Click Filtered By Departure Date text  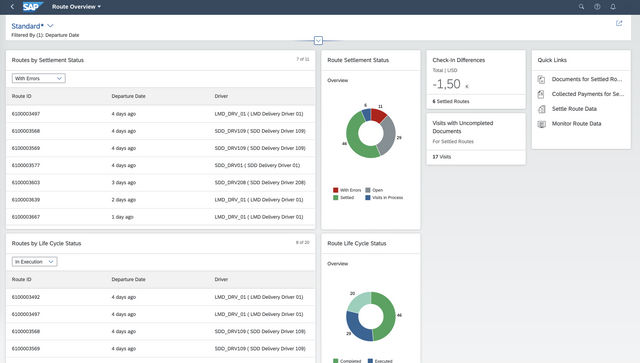45,35
